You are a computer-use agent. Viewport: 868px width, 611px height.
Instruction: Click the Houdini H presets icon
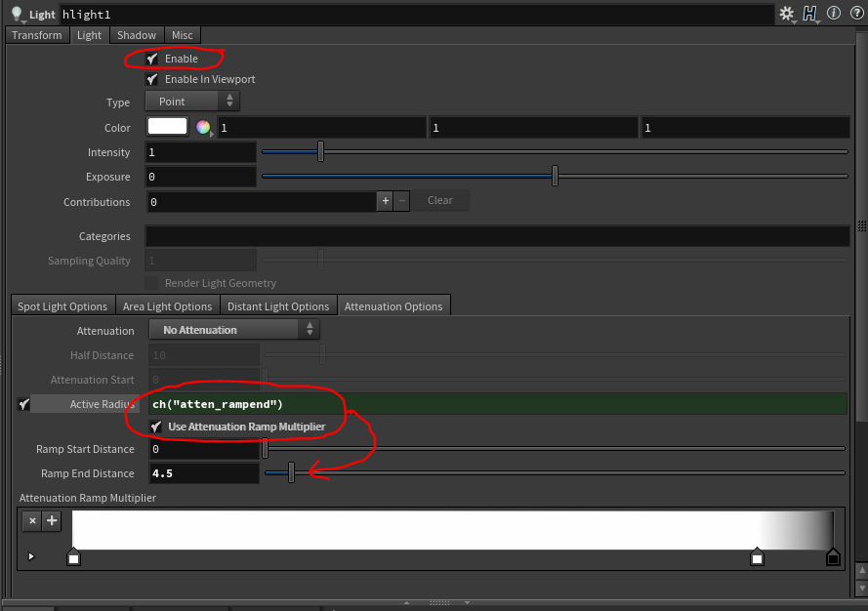810,14
